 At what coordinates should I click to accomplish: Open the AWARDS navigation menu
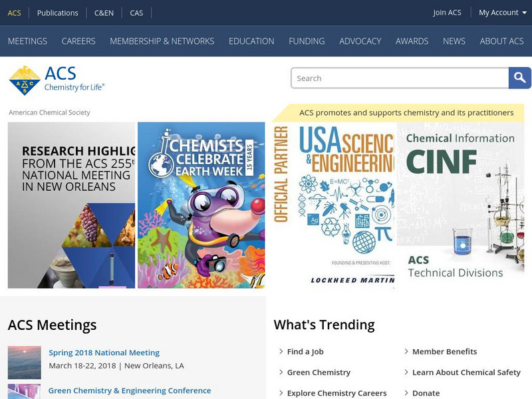click(x=412, y=41)
